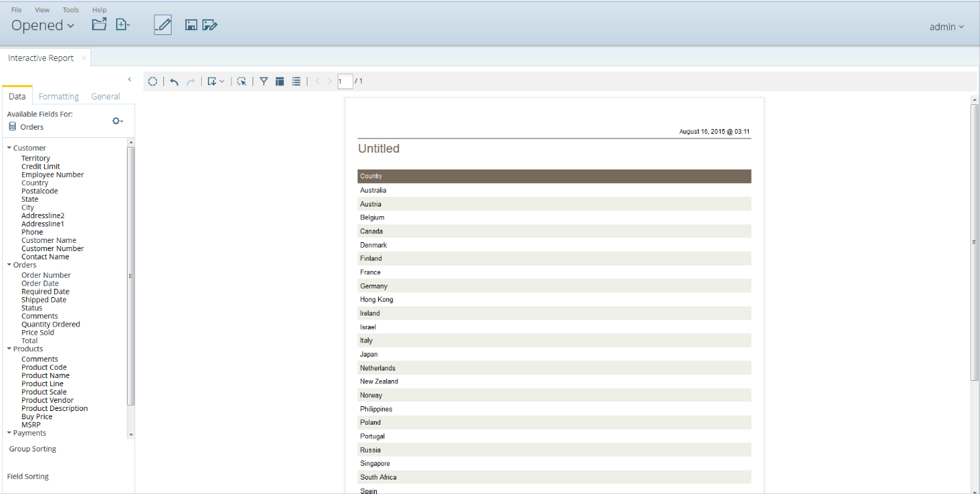Click the field list scroll-down arrow
This screenshot has height=494, width=980.
point(131,435)
